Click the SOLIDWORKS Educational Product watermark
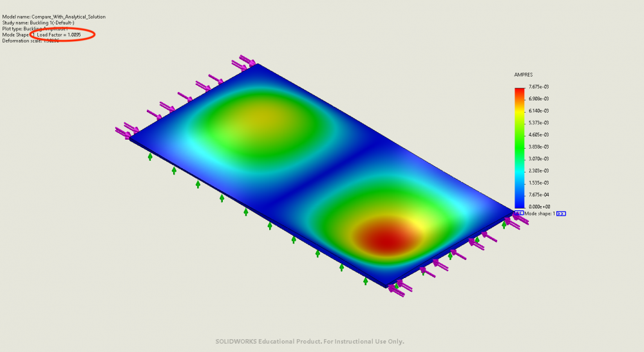The width and height of the screenshot is (644, 352). [x=309, y=342]
